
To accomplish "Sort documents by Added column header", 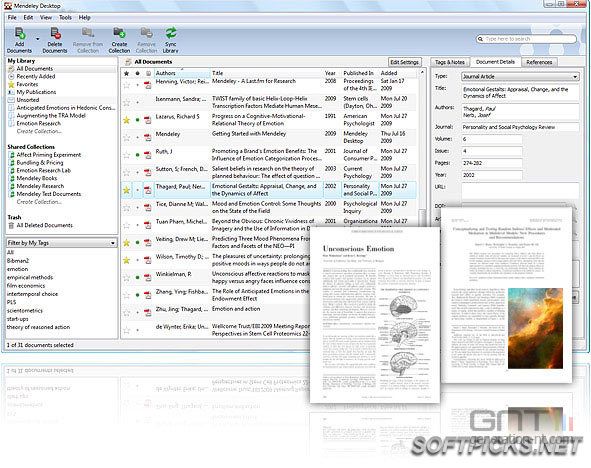I will 397,73.
